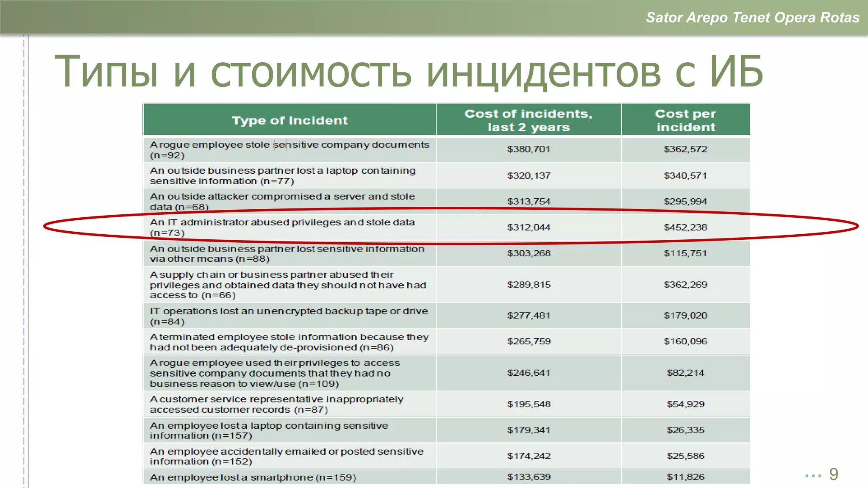Select the 'An employee lost a smartphone (n=159)' row
The width and height of the screenshot is (868, 488).
253,477
